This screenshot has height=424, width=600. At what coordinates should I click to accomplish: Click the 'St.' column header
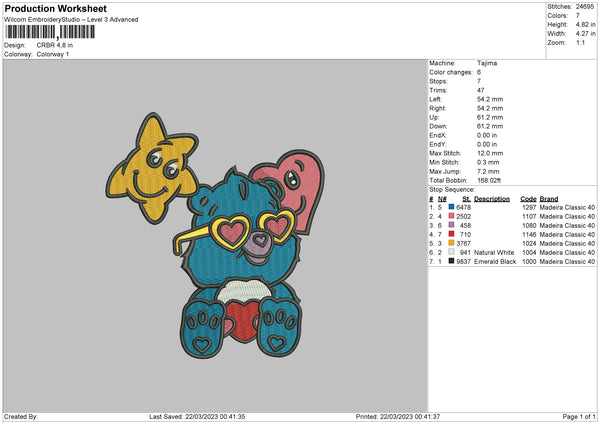pyautogui.click(x=466, y=199)
